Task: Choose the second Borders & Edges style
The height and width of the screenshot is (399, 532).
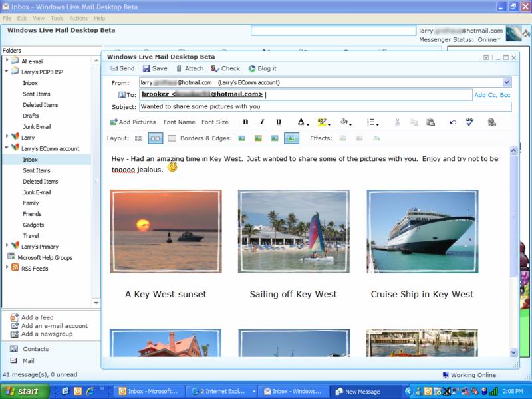Action: point(258,138)
